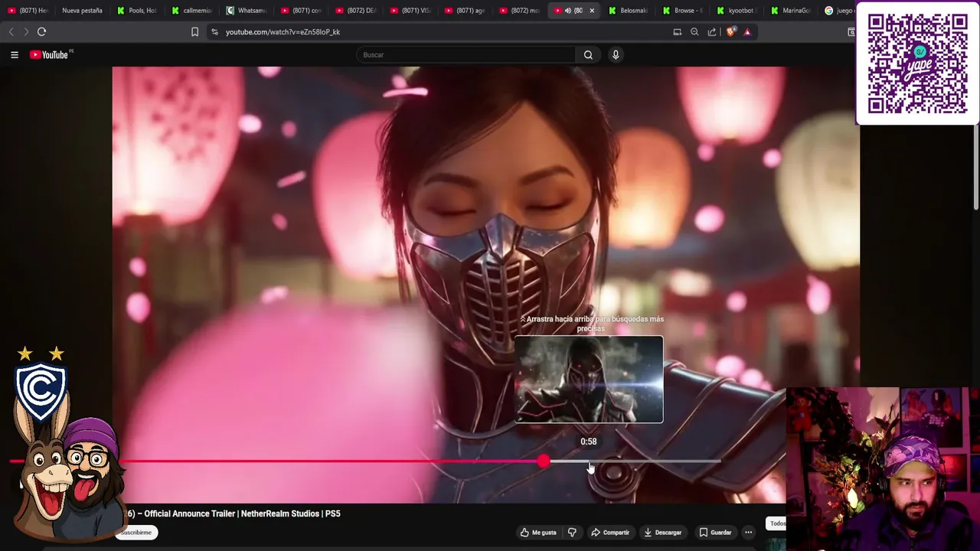Open Brave Rewards triangle icon
The height and width of the screenshot is (551, 980).
748,31
